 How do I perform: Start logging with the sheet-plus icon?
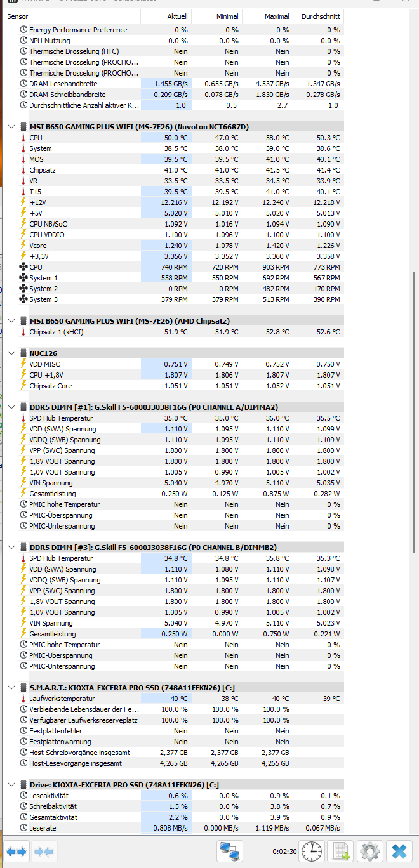(x=341, y=851)
